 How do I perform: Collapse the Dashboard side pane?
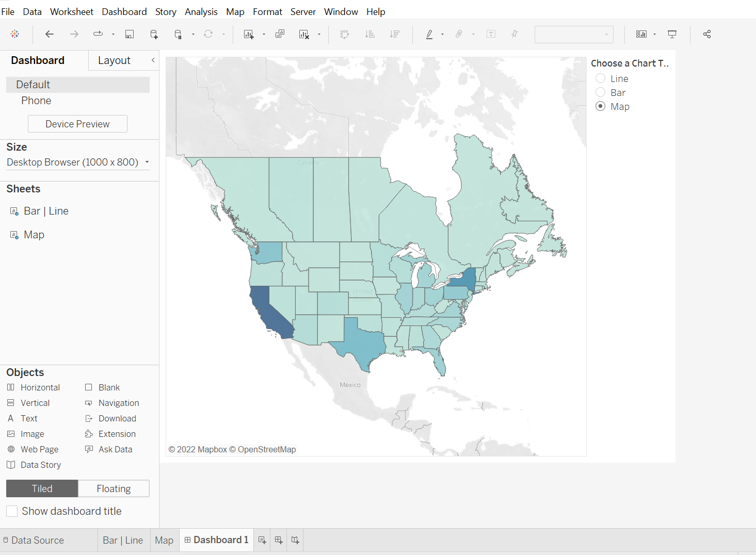tap(153, 60)
